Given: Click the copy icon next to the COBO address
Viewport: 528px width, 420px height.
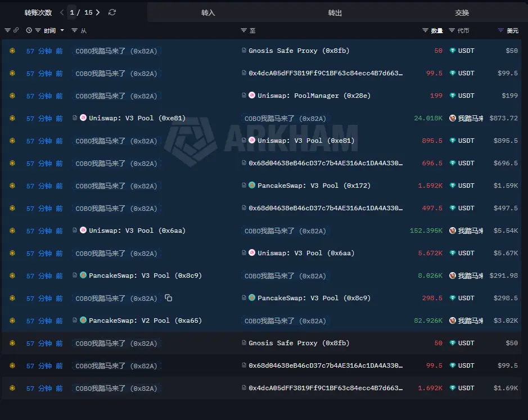Looking at the screenshot, I should [x=168, y=298].
